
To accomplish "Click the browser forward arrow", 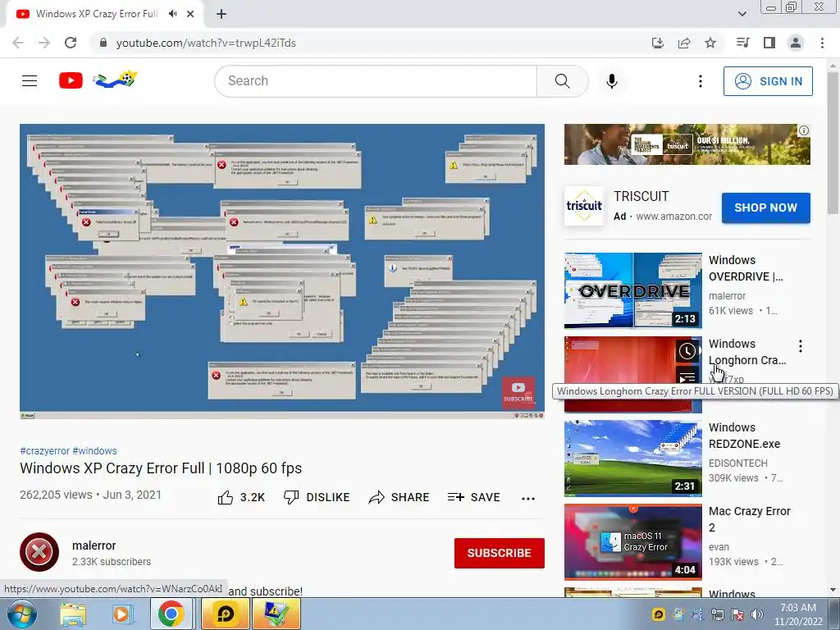I will pos(44,43).
